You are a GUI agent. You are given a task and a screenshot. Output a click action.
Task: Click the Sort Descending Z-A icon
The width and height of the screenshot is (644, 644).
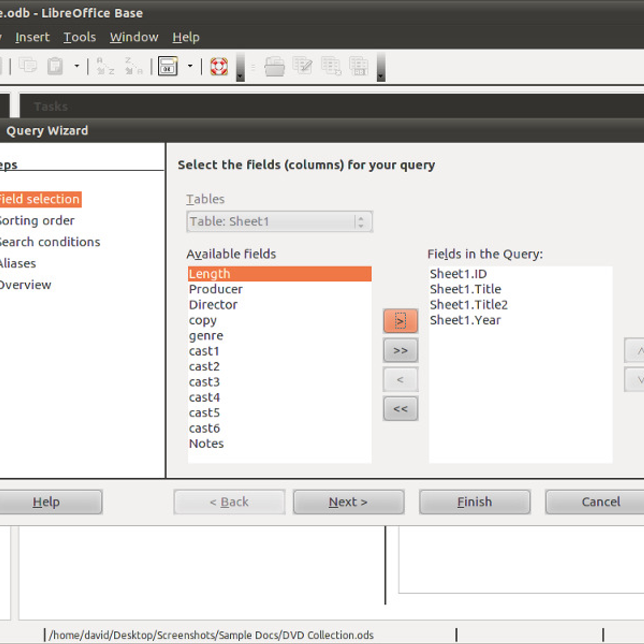point(134,66)
